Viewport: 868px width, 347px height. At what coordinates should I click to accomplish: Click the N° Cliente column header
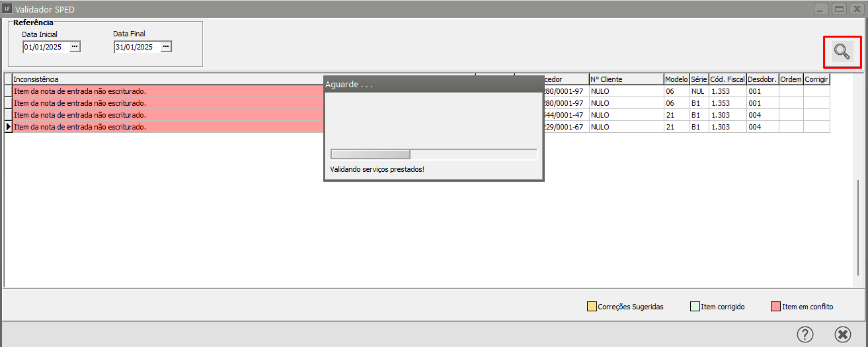625,79
